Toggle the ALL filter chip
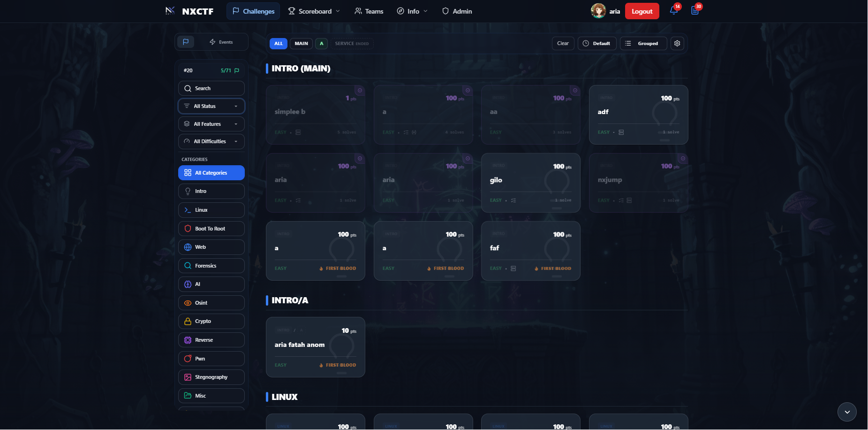This screenshot has height=430, width=868. (x=279, y=44)
